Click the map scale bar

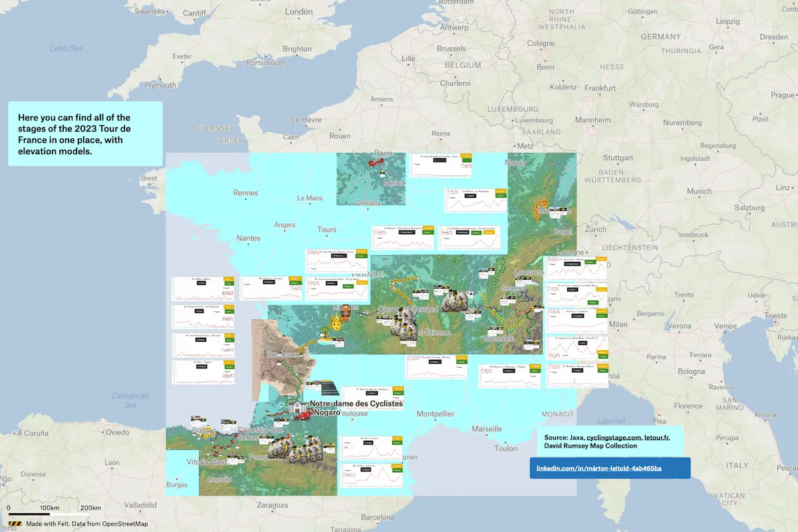click(x=49, y=515)
